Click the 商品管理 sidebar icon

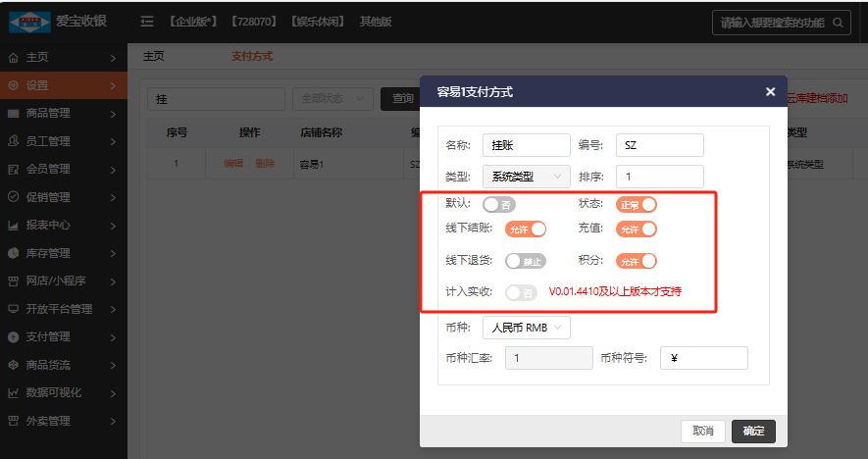click(x=14, y=114)
